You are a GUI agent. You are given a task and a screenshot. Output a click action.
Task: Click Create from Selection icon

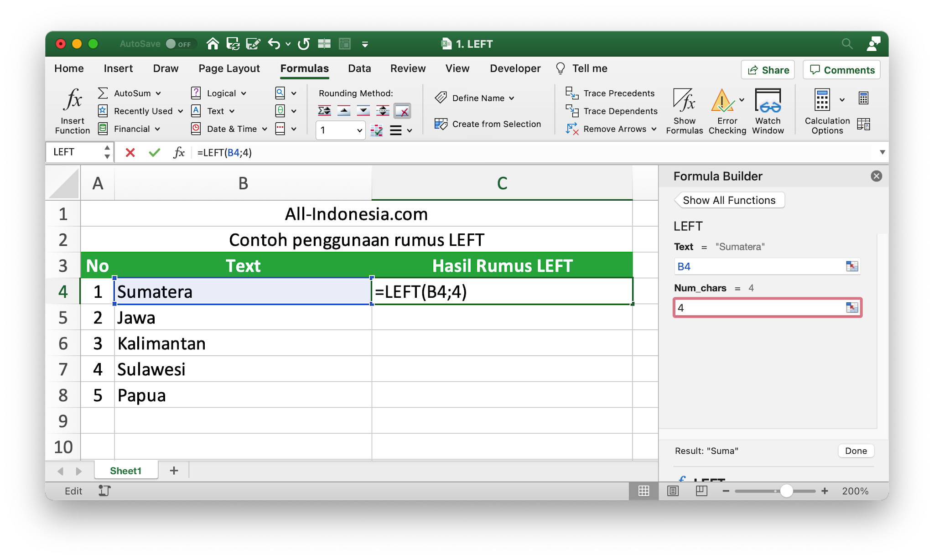tap(441, 124)
